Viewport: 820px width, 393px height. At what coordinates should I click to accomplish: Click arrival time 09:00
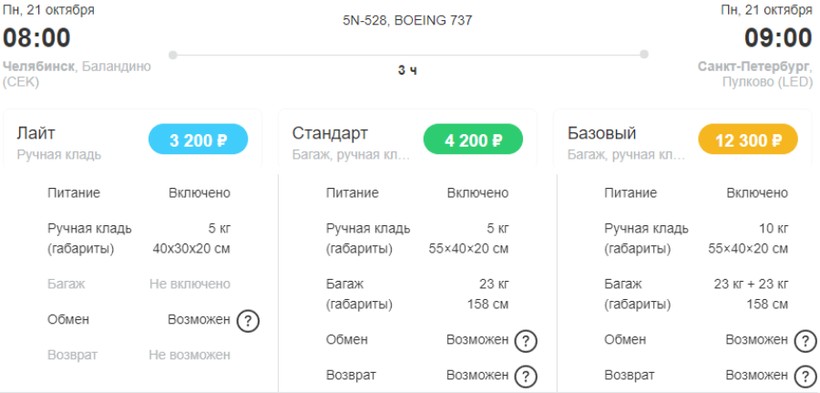(x=778, y=38)
